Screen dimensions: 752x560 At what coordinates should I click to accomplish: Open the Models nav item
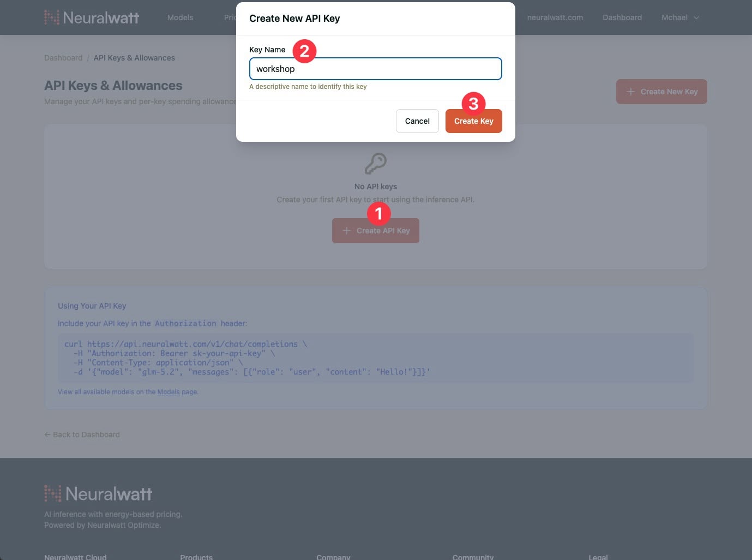pyautogui.click(x=180, y=17)
